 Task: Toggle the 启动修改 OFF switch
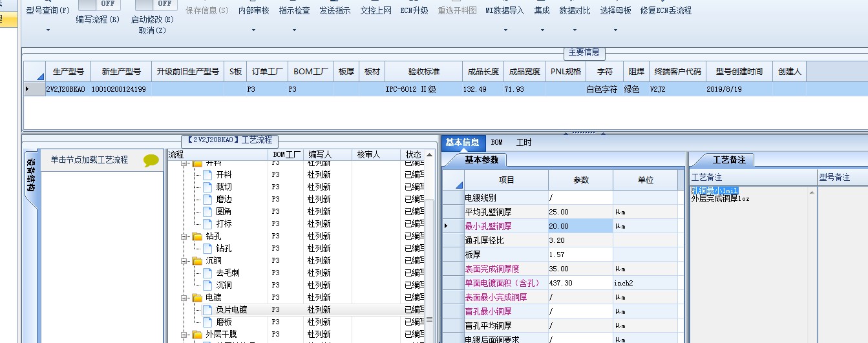156,4
